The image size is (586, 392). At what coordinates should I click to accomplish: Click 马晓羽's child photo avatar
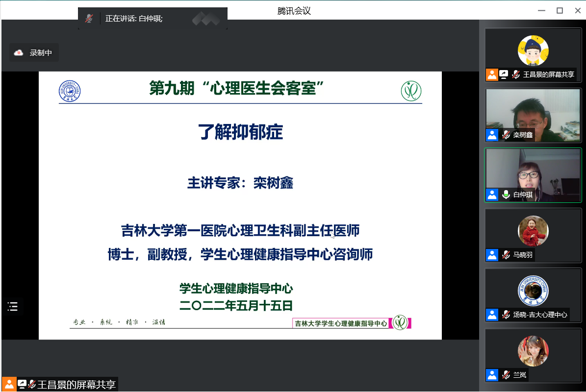533,231
